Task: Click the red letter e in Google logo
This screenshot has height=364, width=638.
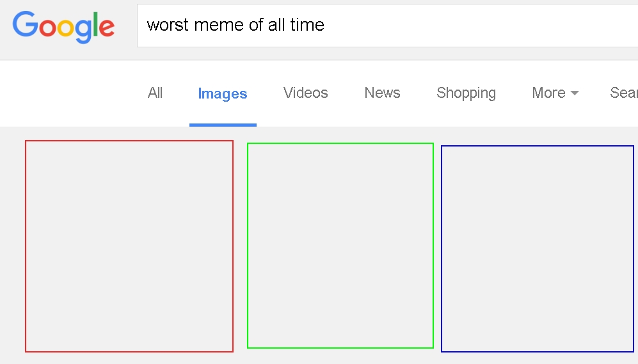Action: 107,28
